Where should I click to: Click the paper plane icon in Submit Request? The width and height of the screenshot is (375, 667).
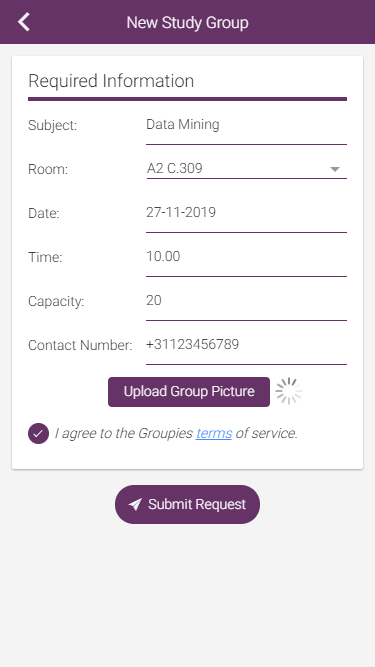(x=135, y=505)
